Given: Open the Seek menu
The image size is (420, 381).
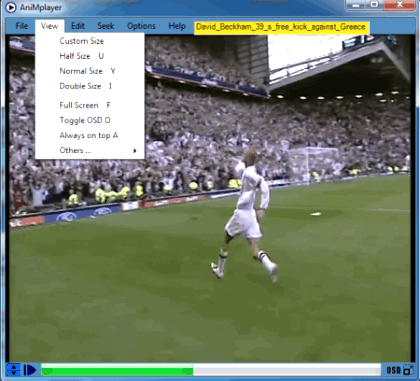Looking at the screenshot, I should click(106, 26).
